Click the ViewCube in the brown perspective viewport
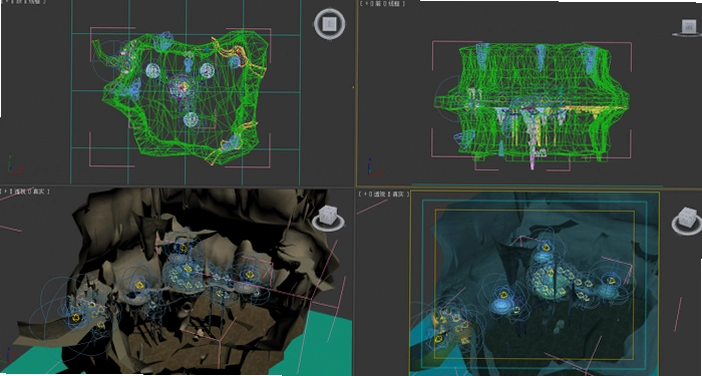The width and height of the screenshot is (702, 376). click(328, 218)
